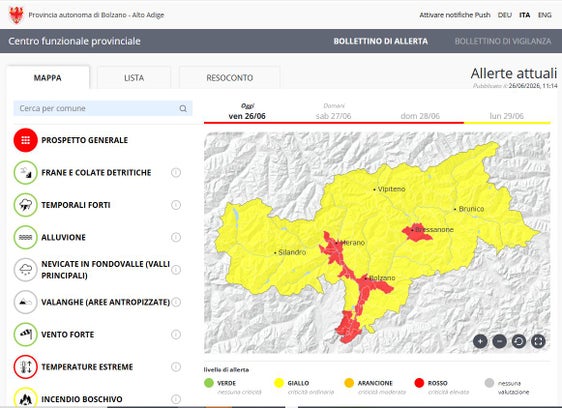Click the red Rosso legend swatch
The width and height of the screenshot is (562, 408).
tap(419, 383)
